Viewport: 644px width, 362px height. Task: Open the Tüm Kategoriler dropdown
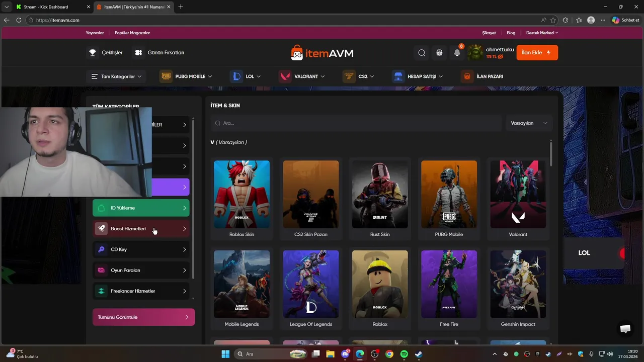[116, 76]
